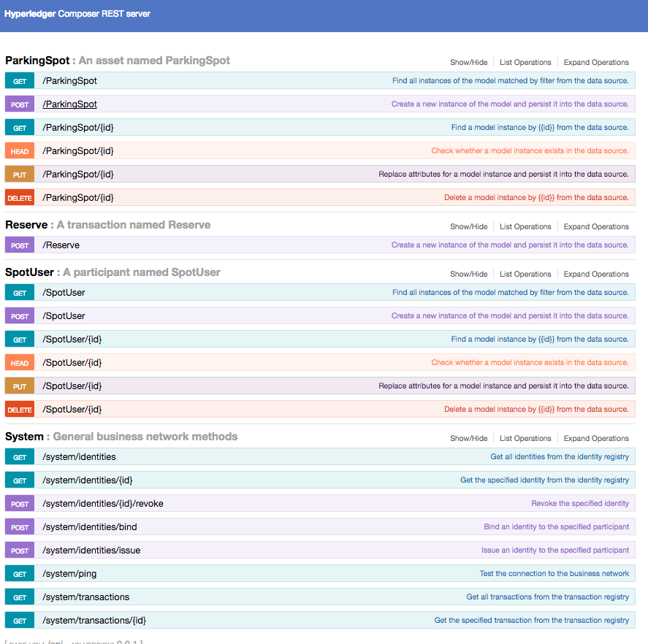Click List Operations in Reserve section
The width and height of the screenshot is (648, 644).
525,227
